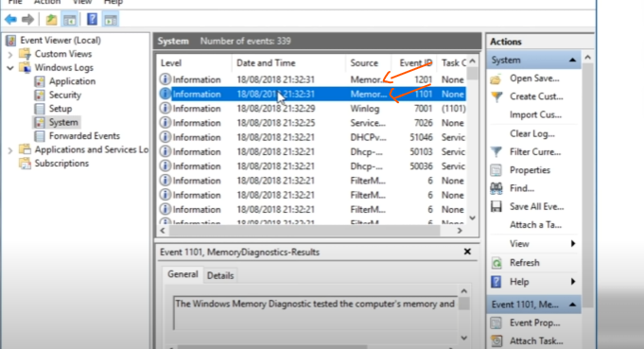Select the DHCPv event 51046 row
Screen dimensions: 644x349
click(313, 137)
